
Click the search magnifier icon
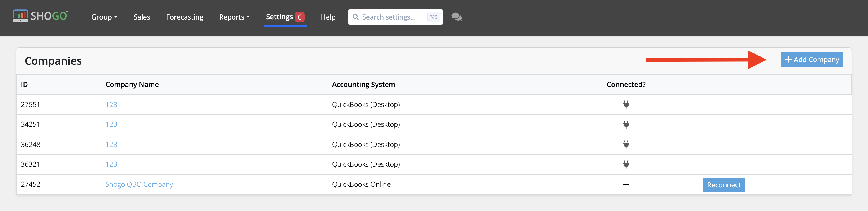coord(355,17)
